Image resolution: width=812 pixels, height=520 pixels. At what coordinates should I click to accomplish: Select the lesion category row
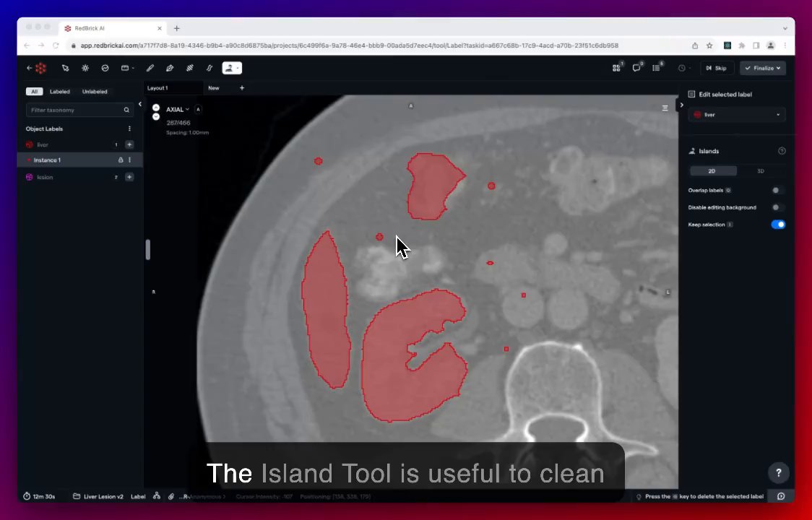(x=80, y=177)
